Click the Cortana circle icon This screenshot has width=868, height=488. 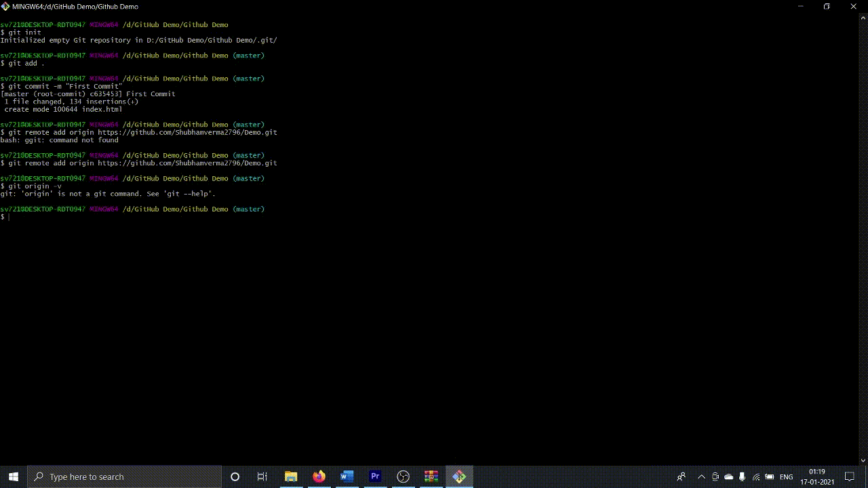(235, 476)
